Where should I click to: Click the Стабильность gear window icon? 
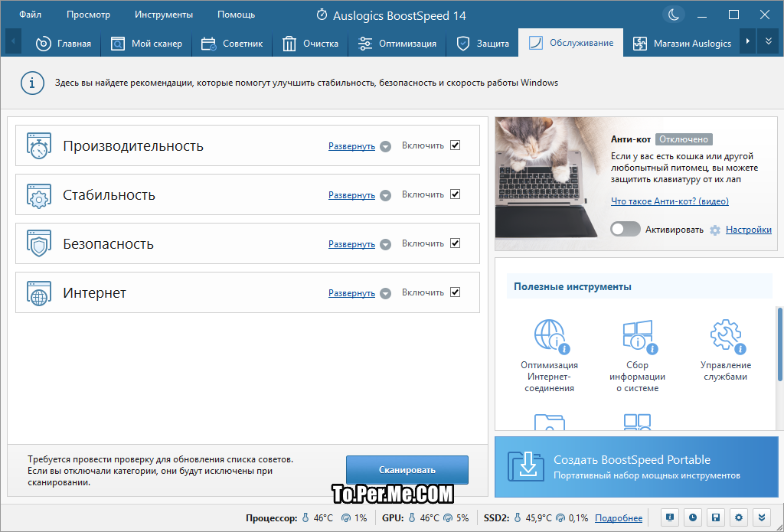coord(39,195)
